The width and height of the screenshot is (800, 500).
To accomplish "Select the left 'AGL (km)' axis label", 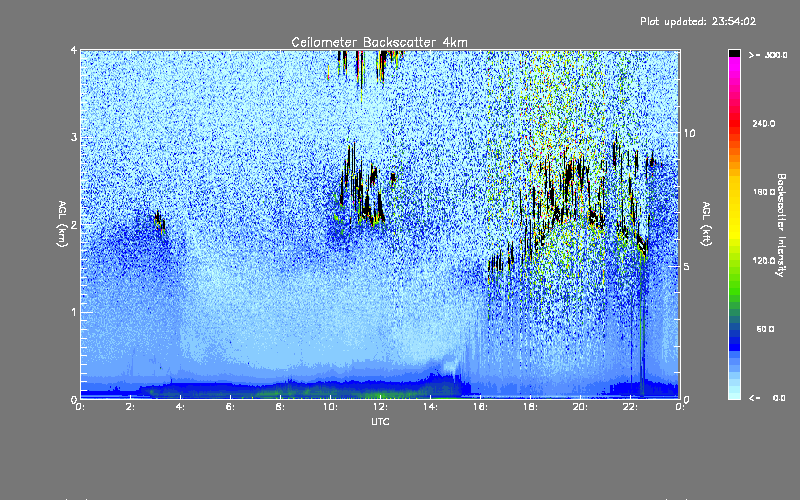I will click(62, 224).
